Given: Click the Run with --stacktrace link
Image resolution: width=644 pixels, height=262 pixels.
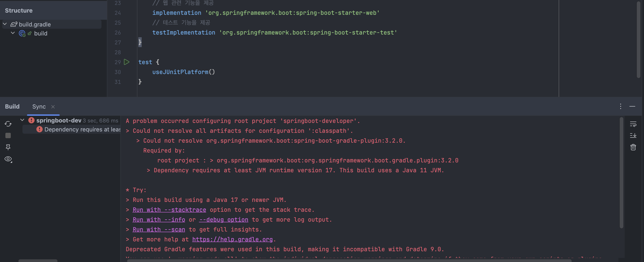Looking at the screenshot, I should click(169, 210).
